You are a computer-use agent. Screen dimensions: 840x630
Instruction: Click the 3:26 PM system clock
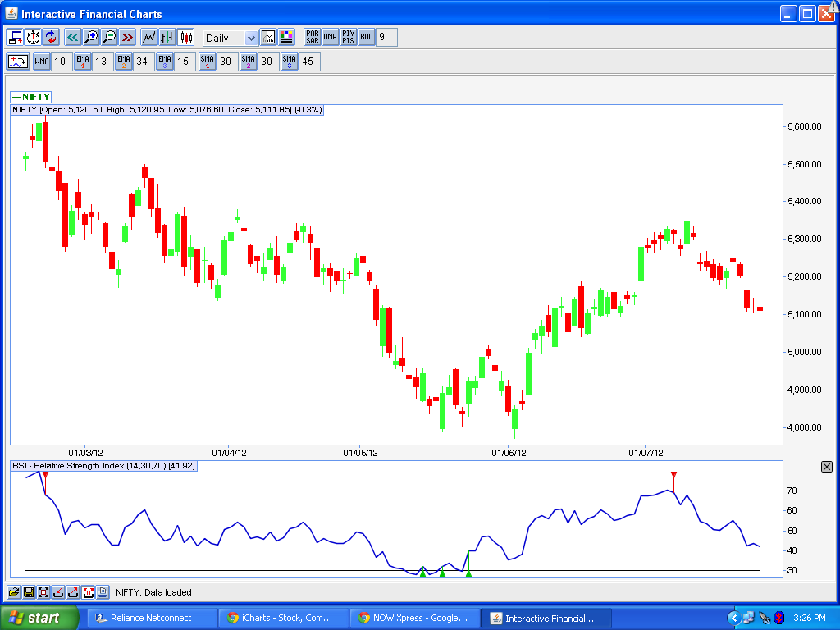click(810, 618)
